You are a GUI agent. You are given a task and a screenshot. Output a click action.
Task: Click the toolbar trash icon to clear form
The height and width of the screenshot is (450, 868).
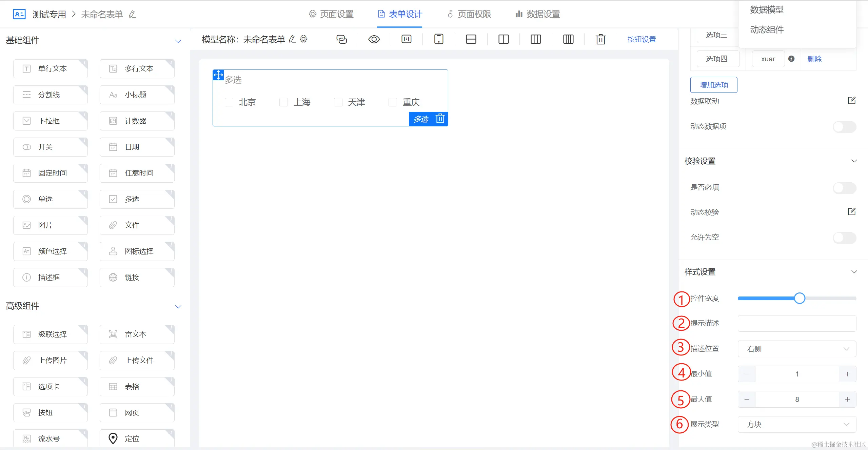[x=600, y=39]
